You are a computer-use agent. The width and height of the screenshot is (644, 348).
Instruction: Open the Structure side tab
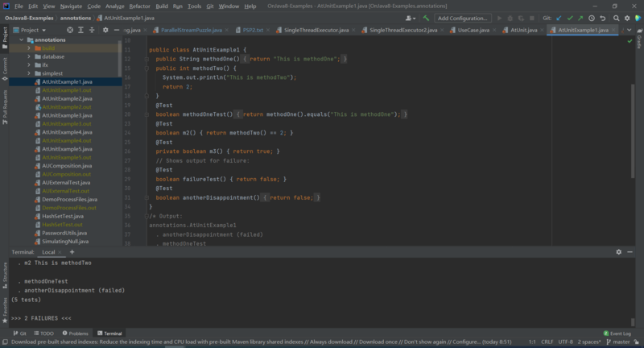[5, 275]
